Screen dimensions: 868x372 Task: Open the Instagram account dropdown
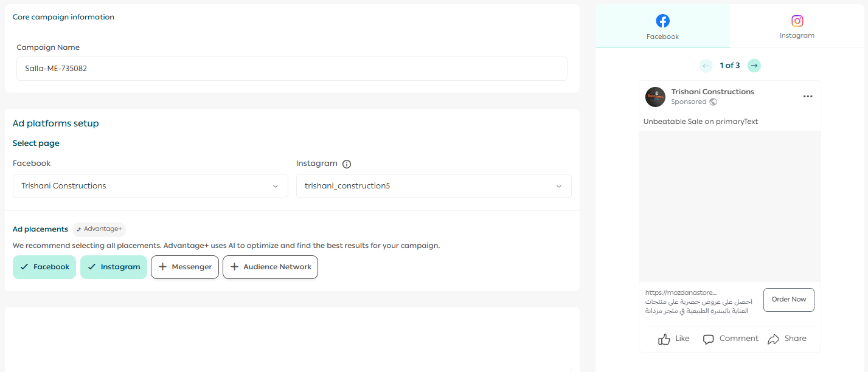(x=434, y=186)
